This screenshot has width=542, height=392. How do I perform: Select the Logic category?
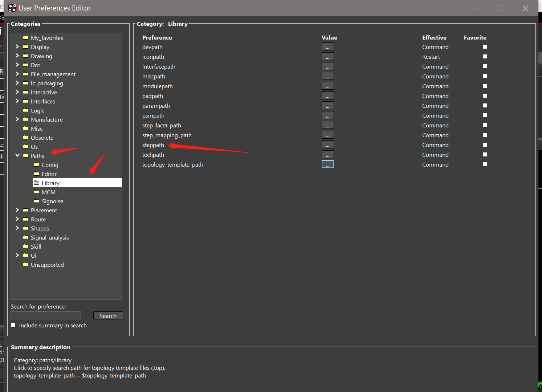[38, 110]
